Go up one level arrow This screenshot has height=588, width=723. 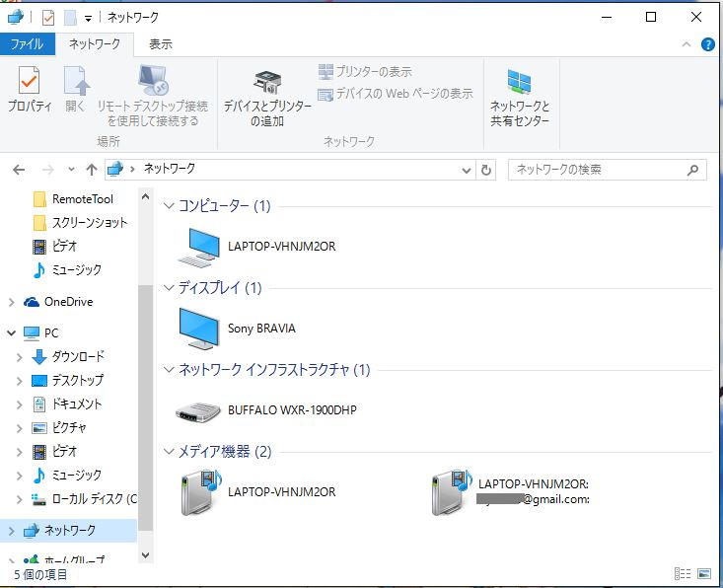click(92, 170)
